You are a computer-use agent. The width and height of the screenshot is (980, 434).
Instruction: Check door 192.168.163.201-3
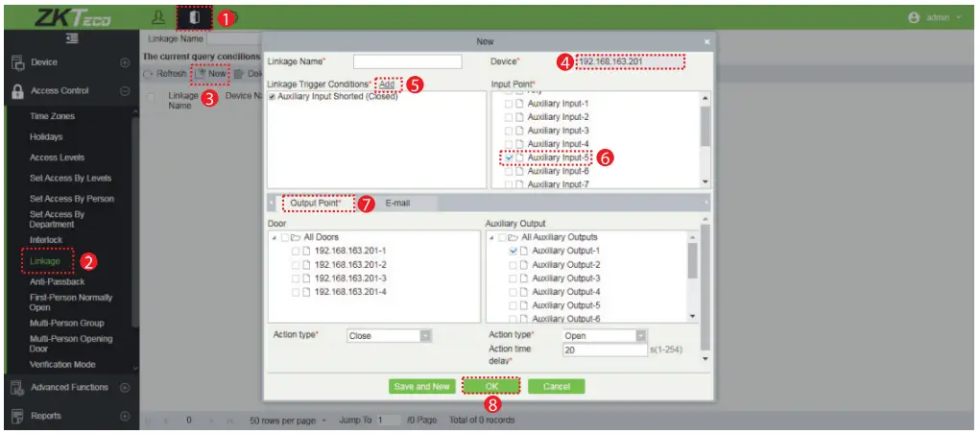point(296,278)
